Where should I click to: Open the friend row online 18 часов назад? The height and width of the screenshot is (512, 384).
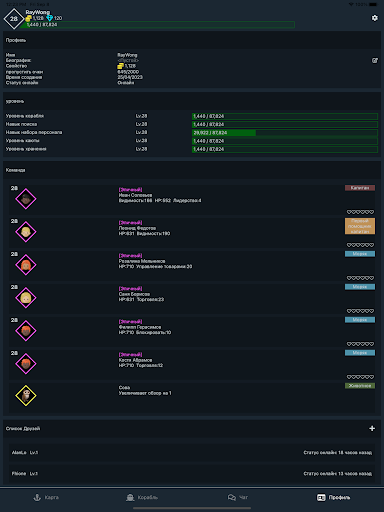[192, 453]
